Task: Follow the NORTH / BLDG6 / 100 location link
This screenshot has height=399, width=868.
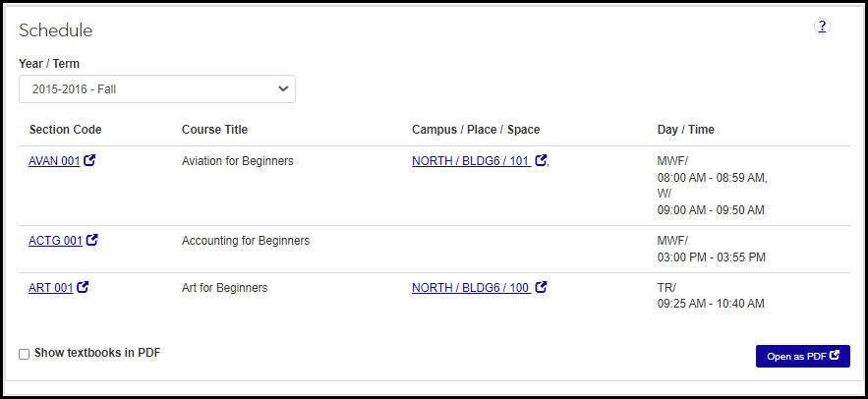Action: pos(471,288)
